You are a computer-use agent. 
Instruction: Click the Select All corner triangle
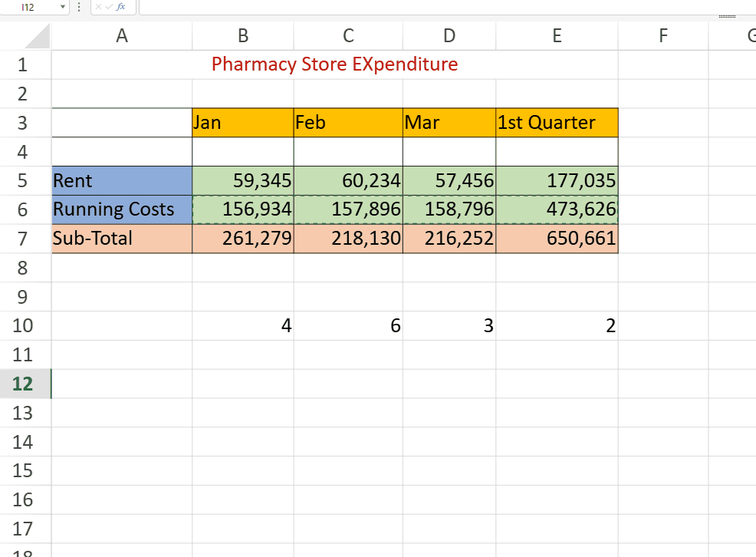point(37,36)
